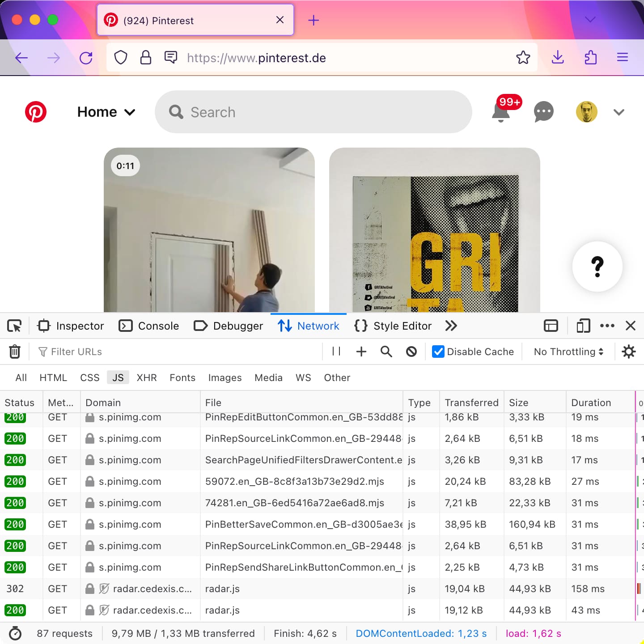The width and height of the screenshot is (644, 644).
Task: Open network settings gear
Action: point(629,352)
